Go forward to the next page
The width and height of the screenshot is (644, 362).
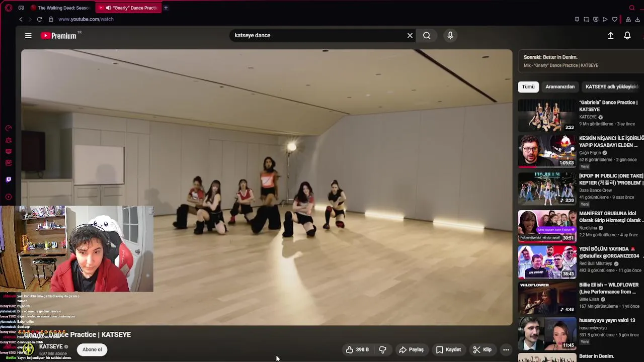pos(30,19)
